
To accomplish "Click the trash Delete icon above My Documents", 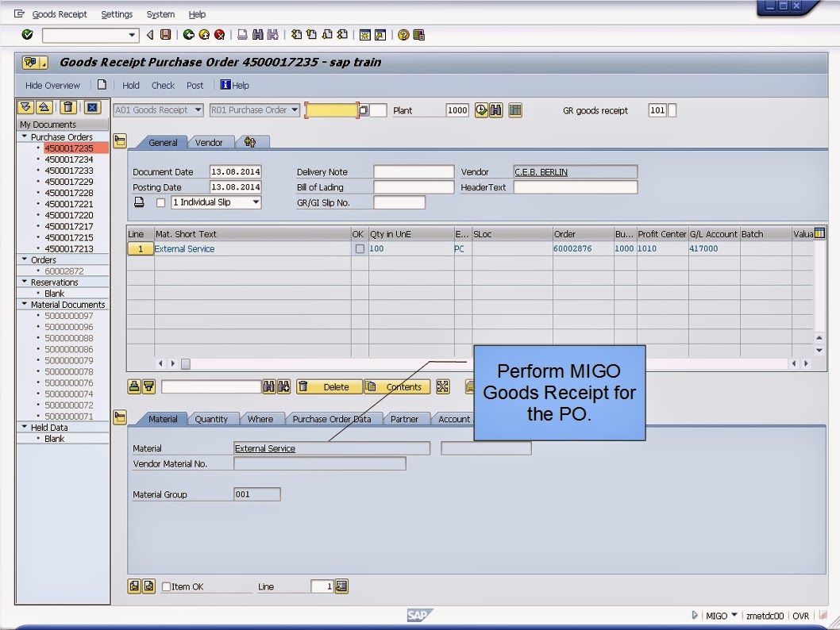I will tap(68, 106).
